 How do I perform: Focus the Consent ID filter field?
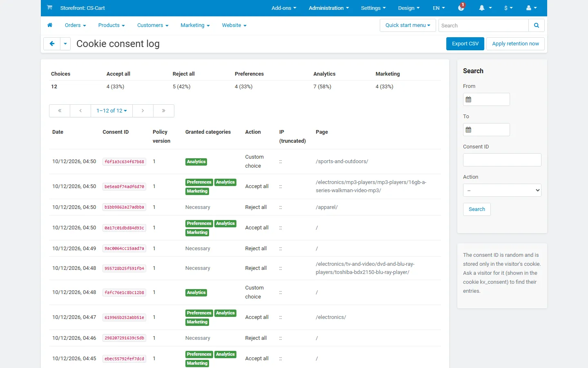click(502, 160)
